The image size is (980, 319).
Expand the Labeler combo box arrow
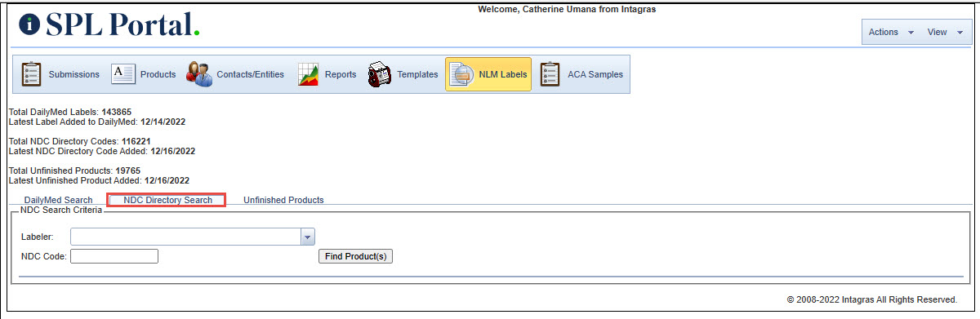click(x=308, y=237)
